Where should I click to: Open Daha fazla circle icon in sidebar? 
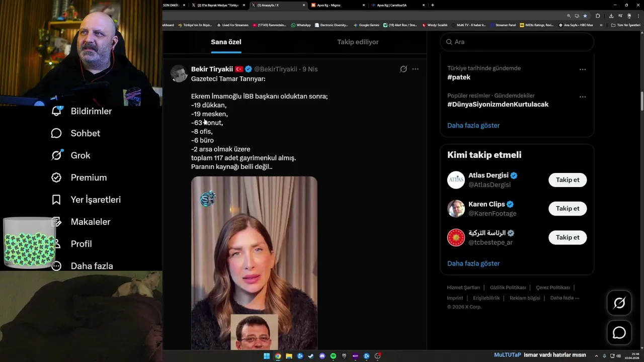(56, 266)
